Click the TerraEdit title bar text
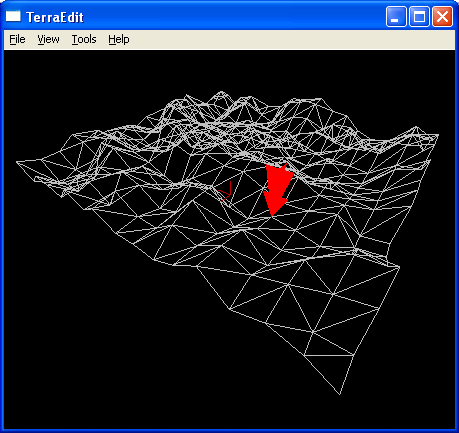459x433 pixels. click(55, 17)
